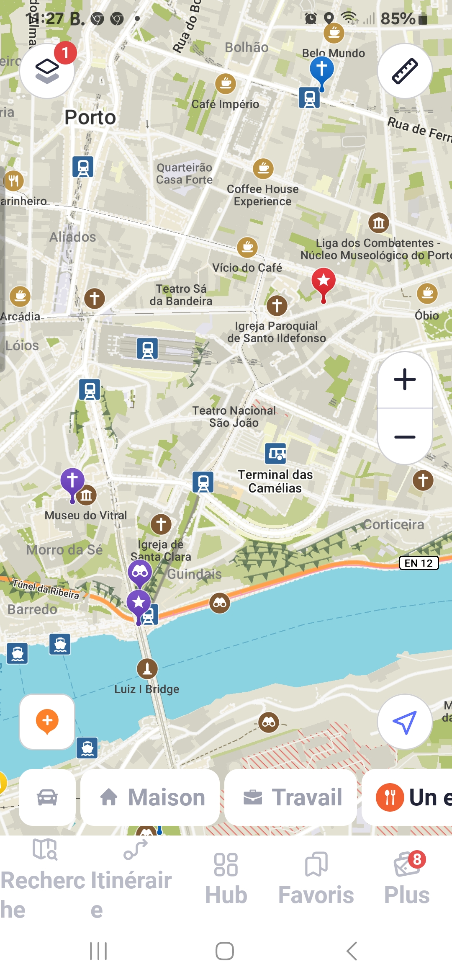Tap the orange add place pin button

(x=47, y=722)
